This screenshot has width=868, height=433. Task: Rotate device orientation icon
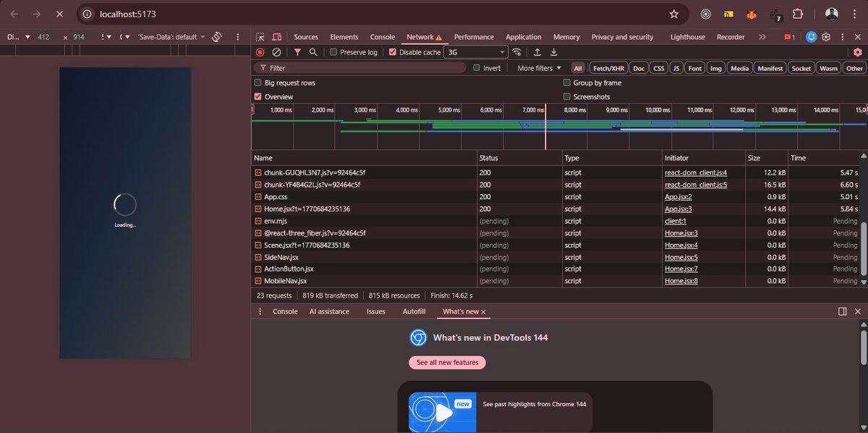tap(216, 36)
